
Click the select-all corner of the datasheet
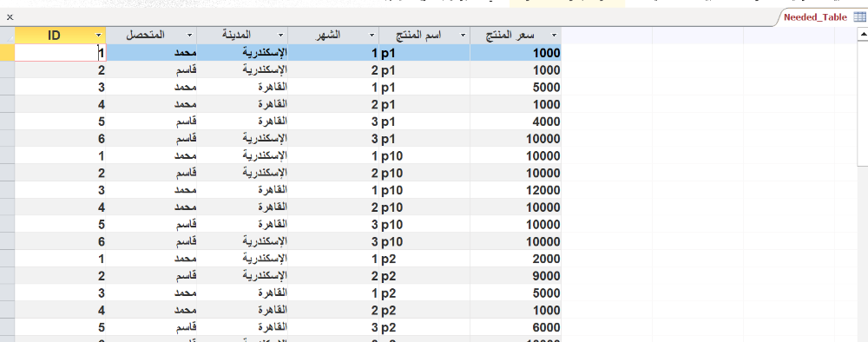point(7,36)
